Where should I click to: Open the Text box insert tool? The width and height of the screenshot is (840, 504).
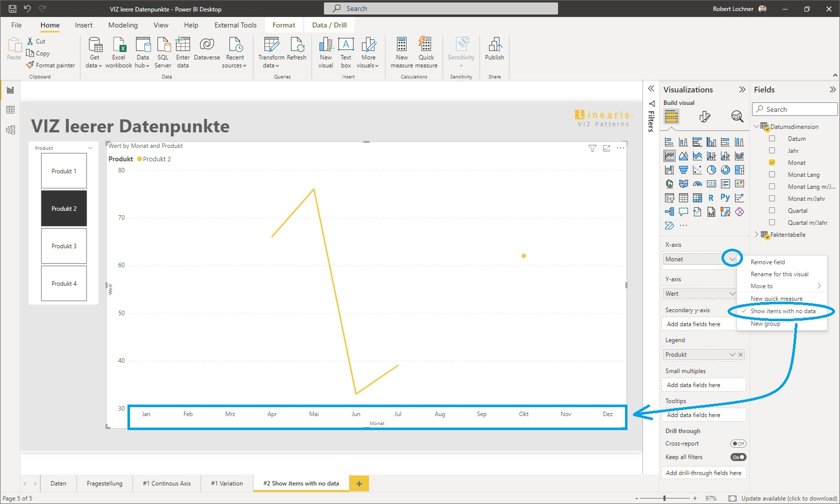coord(345,52)
